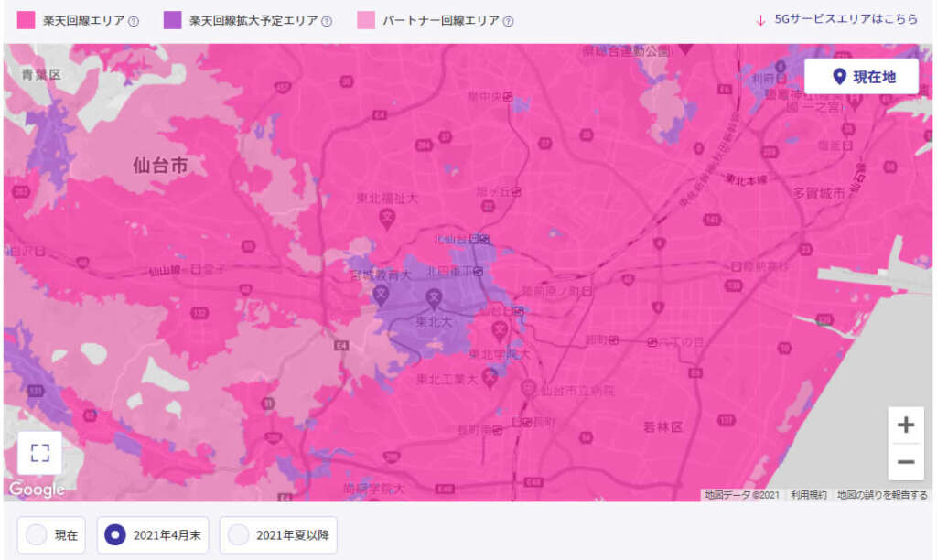The image size is (937, 560).
Task: Click the パートナー回線エリア legend label
Action: (x=441, y=20)
